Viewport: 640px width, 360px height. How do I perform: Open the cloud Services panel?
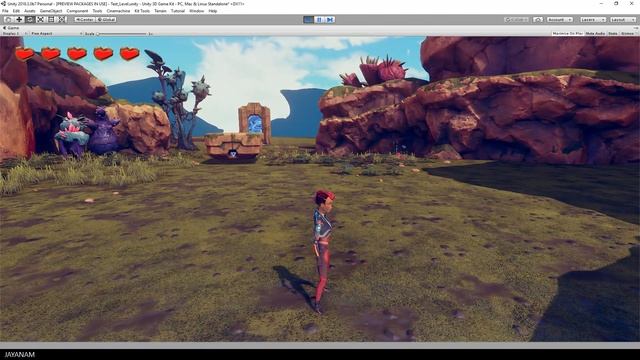538,20
